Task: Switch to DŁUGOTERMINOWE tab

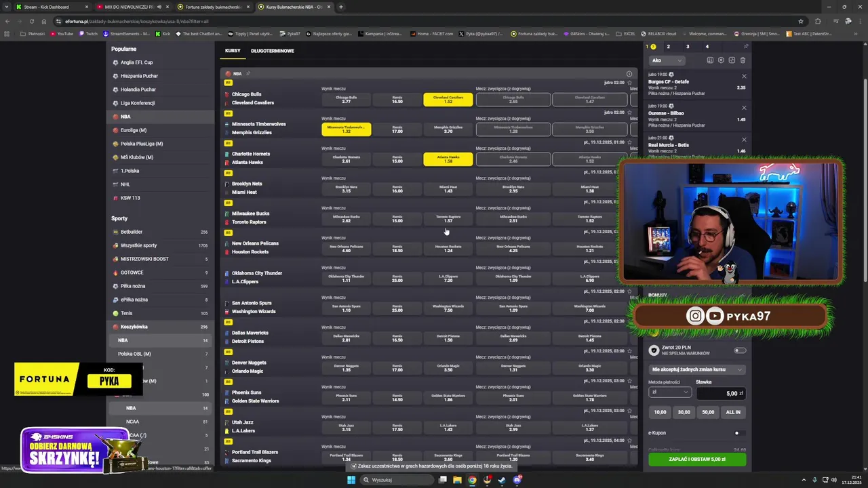Action: coord(273,51)
